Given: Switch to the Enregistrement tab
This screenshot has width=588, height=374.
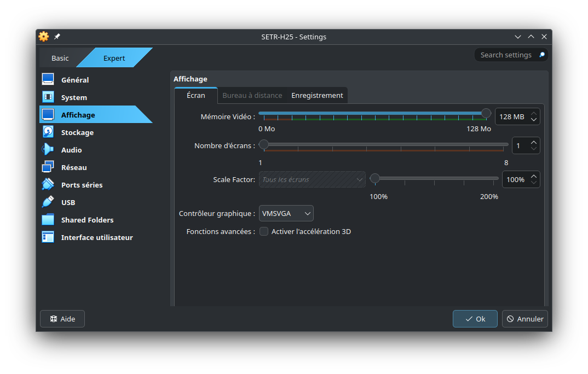Looking at the screenshot, I should click(x=317, y=95).
